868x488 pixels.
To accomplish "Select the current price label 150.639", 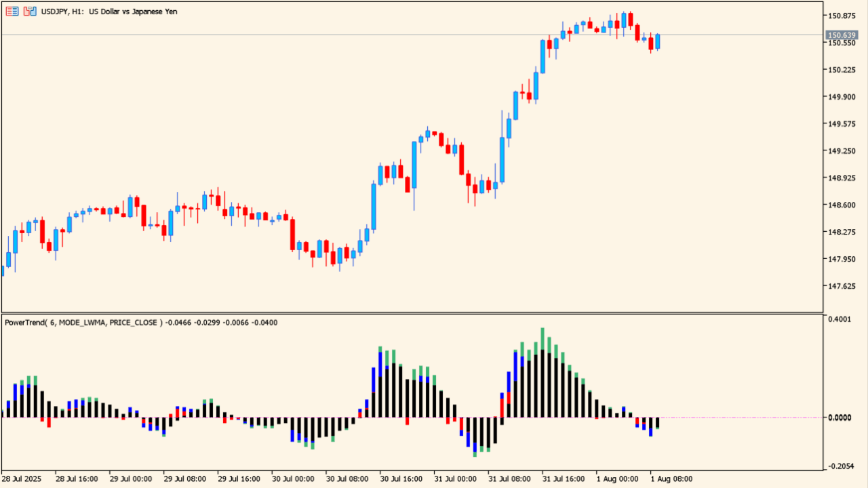I will [840, 35].
